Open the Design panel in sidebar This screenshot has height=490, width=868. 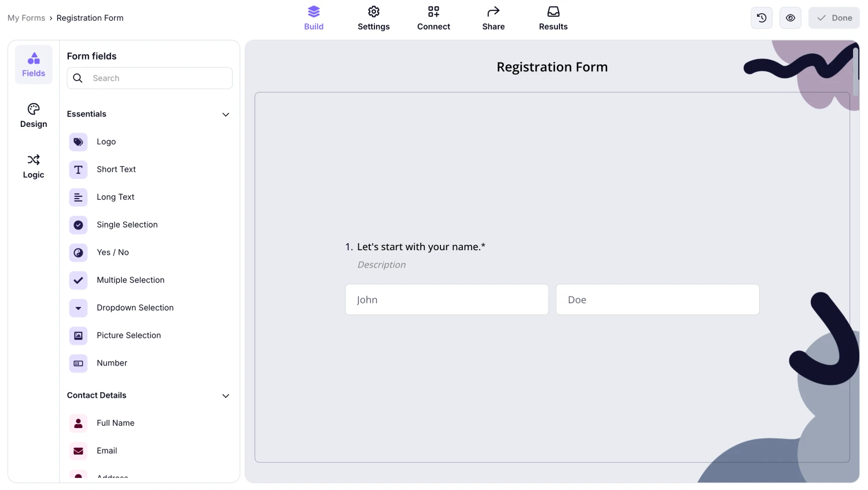(x=33, y=115)
